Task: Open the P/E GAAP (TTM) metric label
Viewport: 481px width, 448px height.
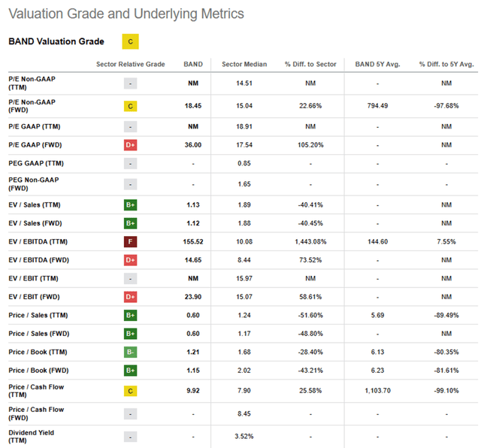Action: tap(35, 126)
